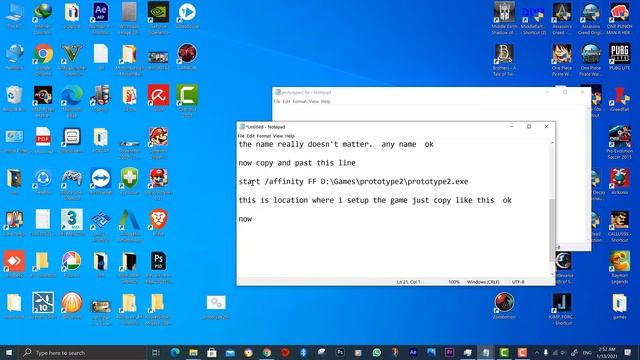Click the 'the name really doesn't matter' line
The width and height of the screenshot is (640, 360).
tap(336, 144)
